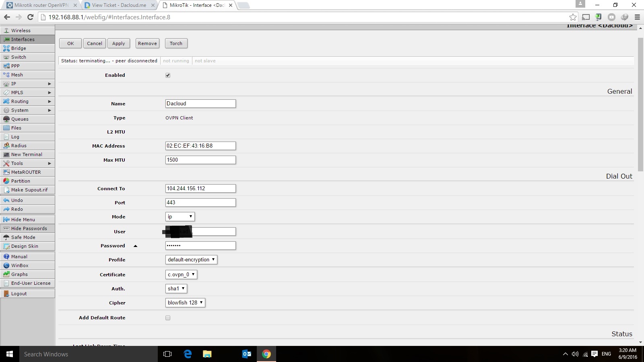This screenshot has height=362, width=644.
Task: Select the Switch sidebar icon
Action: pos(6,57)
